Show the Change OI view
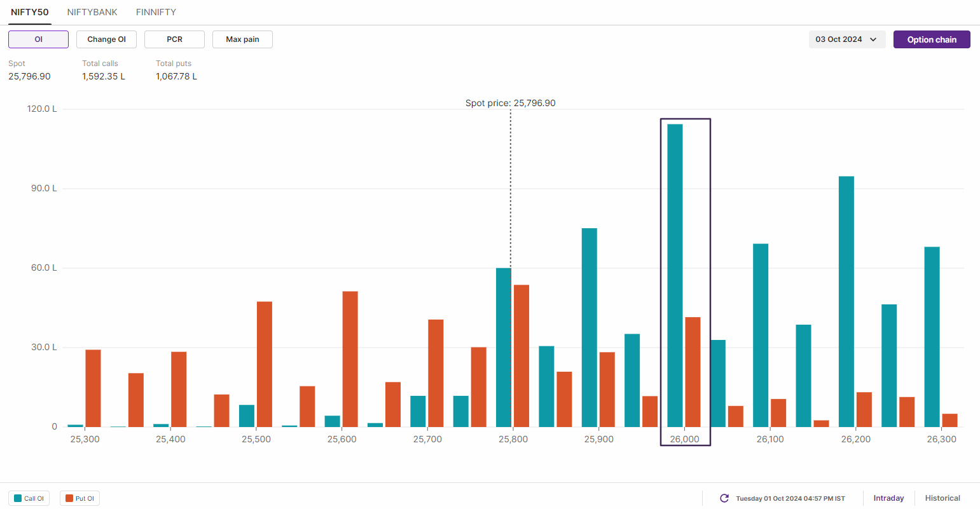This screenshot has height=509, width=980. point(106,39)
